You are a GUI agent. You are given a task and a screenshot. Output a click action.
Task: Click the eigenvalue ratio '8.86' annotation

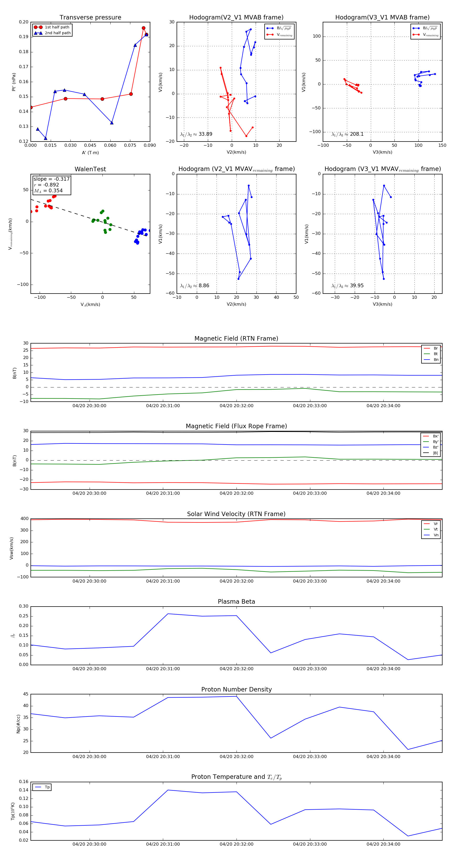[x=194, y=286]
